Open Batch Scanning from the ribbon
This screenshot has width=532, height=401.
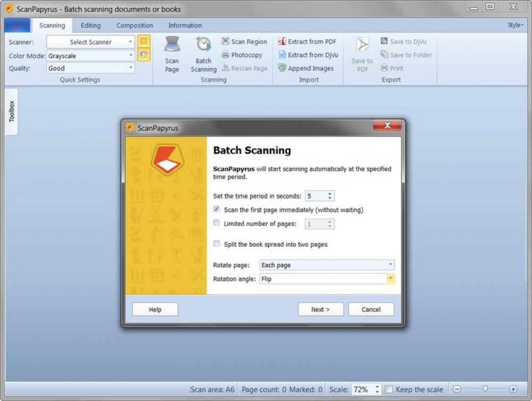point(203,45)
